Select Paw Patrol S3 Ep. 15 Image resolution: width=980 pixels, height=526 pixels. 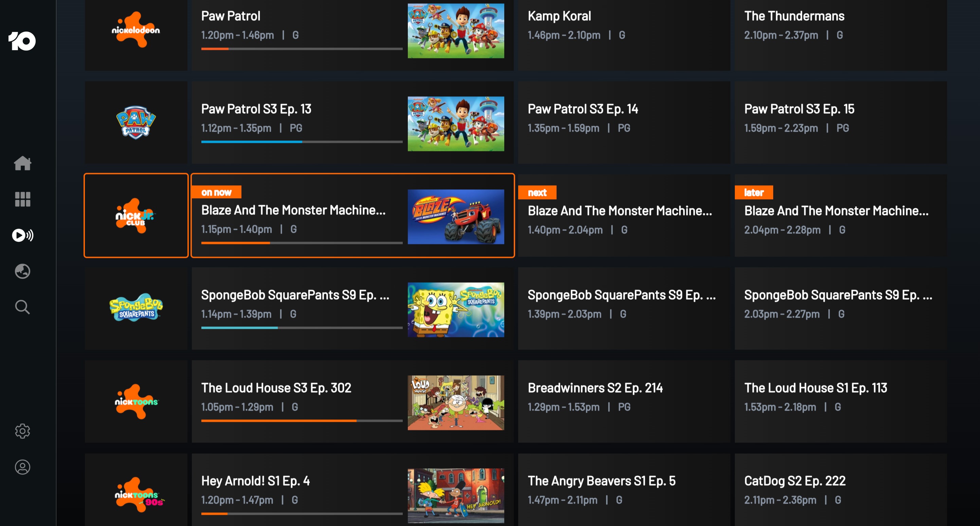click(841, 123)
